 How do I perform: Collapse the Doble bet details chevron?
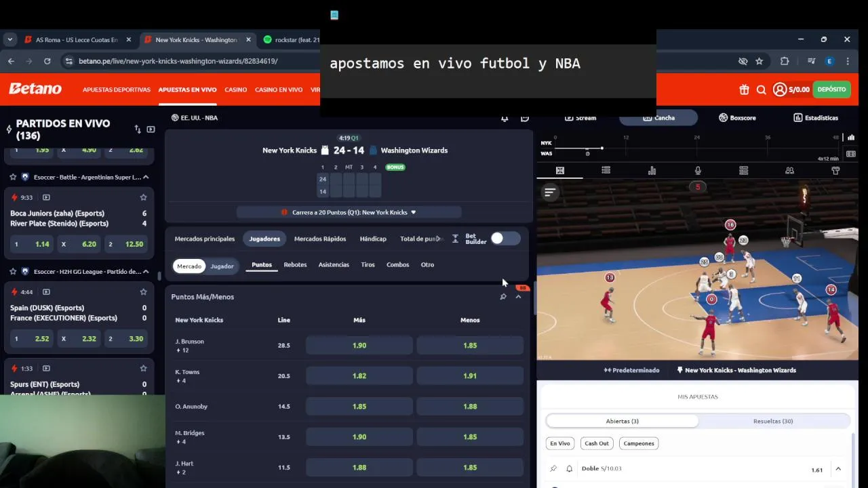838,469
